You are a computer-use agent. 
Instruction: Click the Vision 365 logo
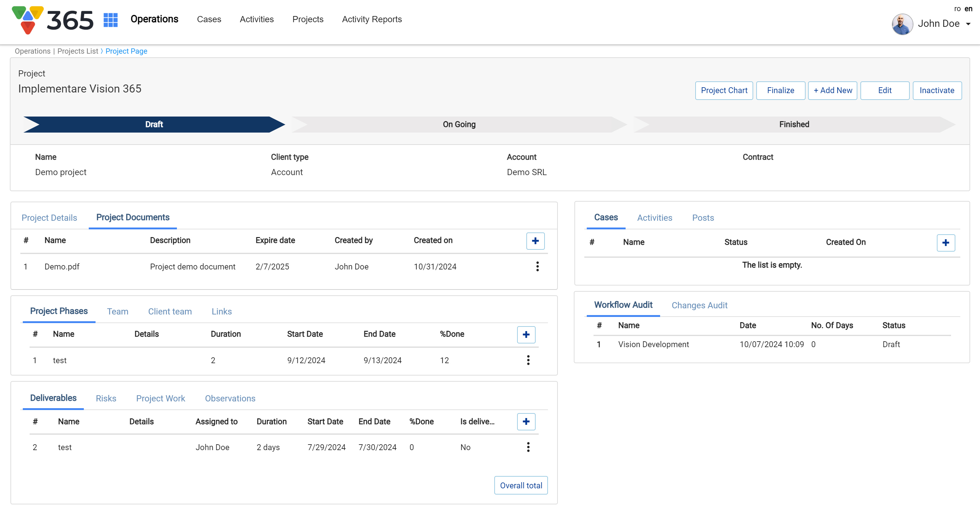tap(52, 20)
